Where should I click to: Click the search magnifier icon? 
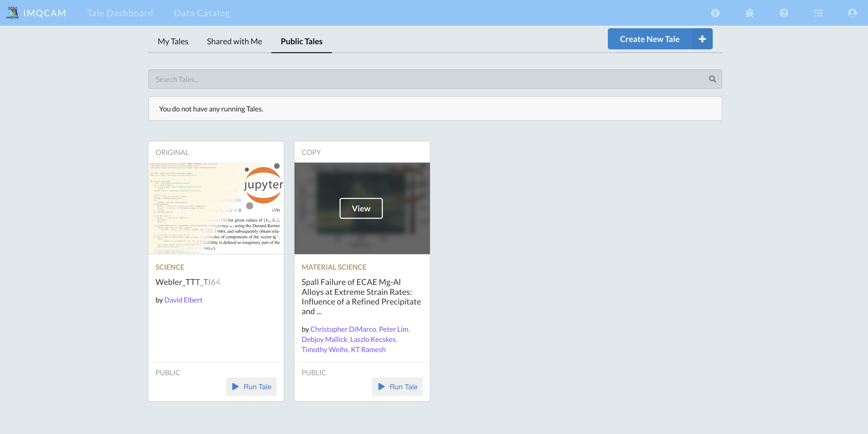tap(712, 79)
